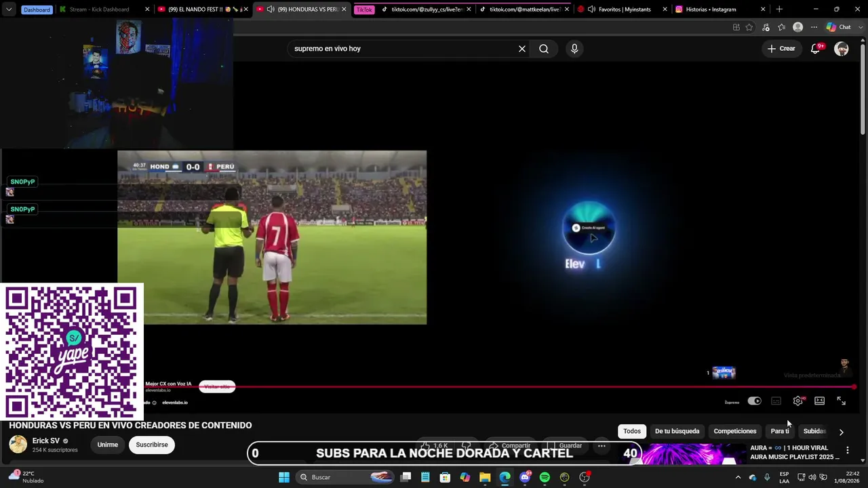Open the Erick SV channel avatar
The image size is (868, 488).
(x=18, y=445)
